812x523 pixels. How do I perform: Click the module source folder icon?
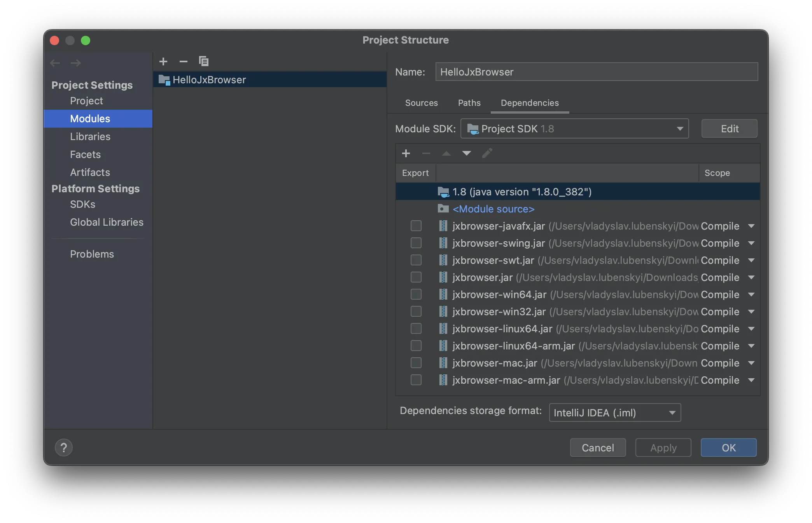[442, 209]
